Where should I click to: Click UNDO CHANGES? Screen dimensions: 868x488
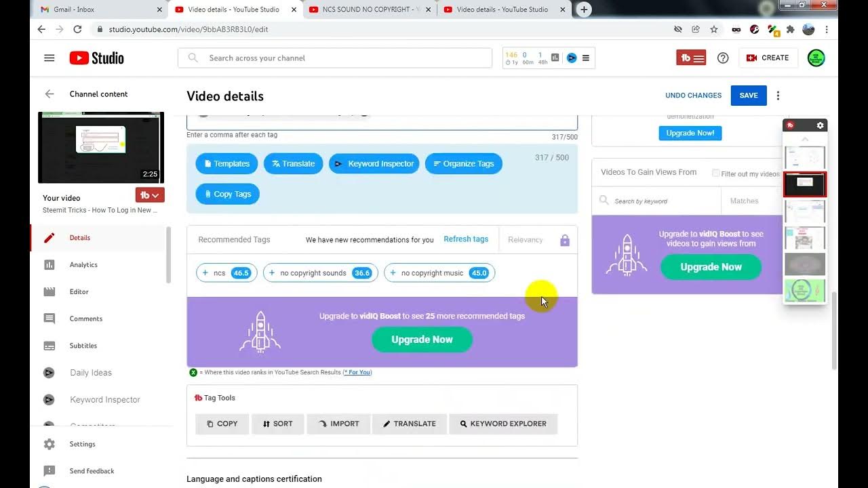(x=693, y=96)
